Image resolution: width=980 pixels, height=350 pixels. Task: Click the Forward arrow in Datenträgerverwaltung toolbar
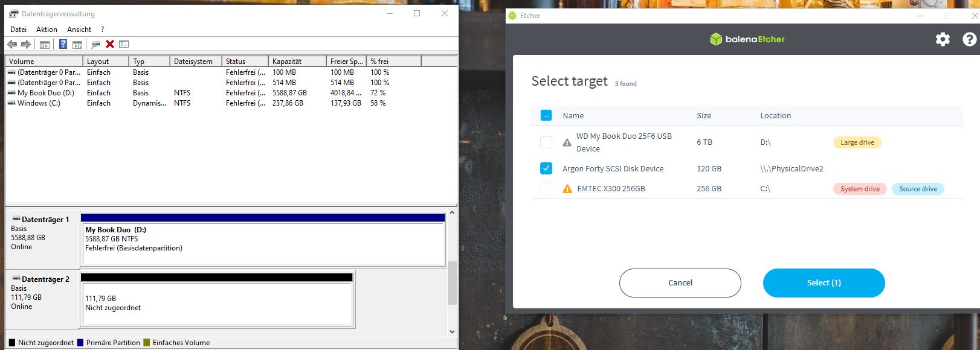26,44
